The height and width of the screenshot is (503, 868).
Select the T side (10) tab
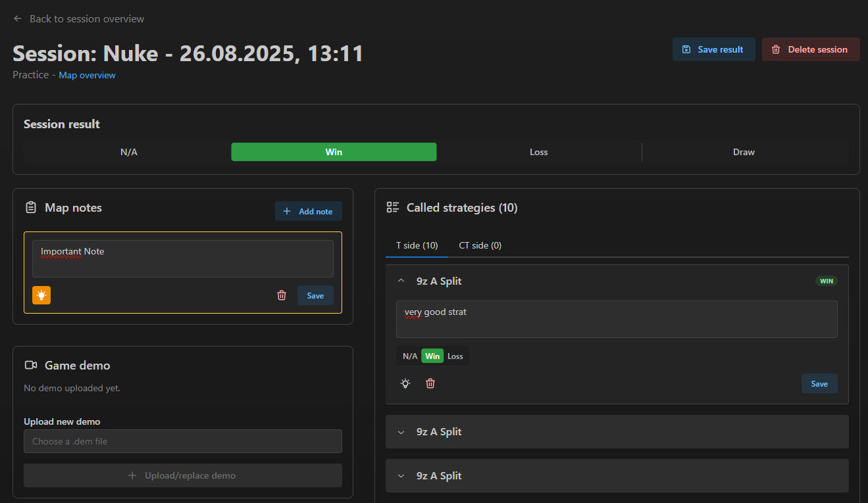(417, 245)
